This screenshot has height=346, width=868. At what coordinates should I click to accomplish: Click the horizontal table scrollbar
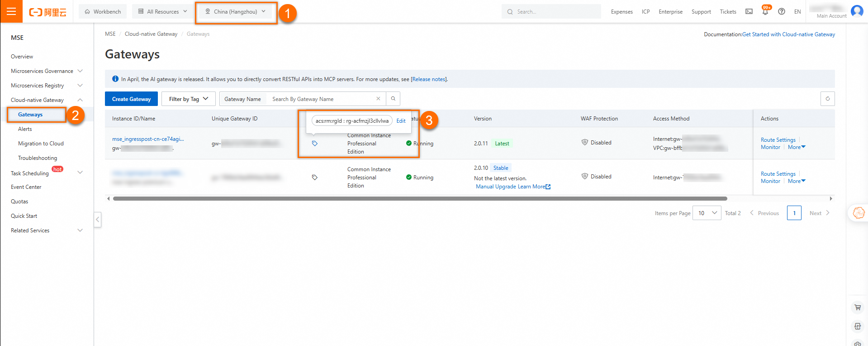point(420,198)
